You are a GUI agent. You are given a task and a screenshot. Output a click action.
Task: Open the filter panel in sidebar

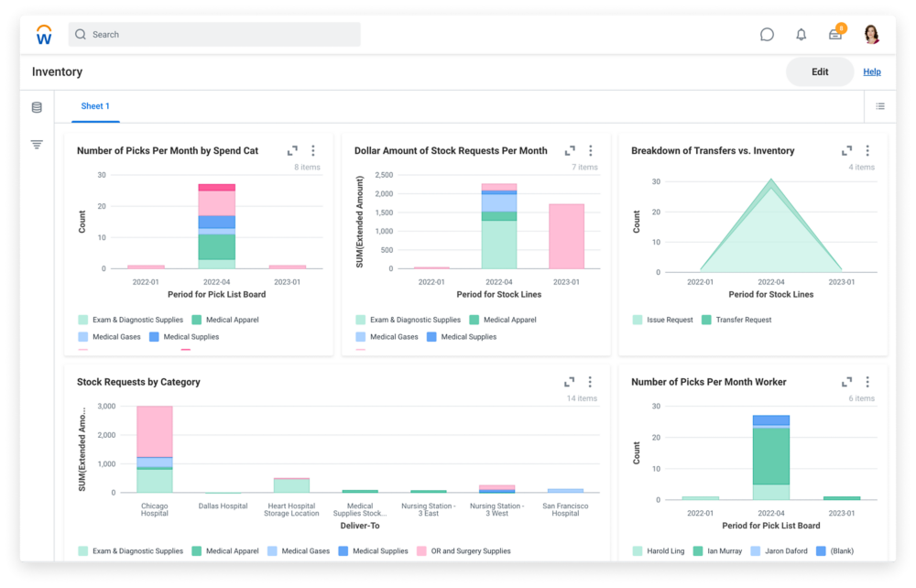point(36,144)
